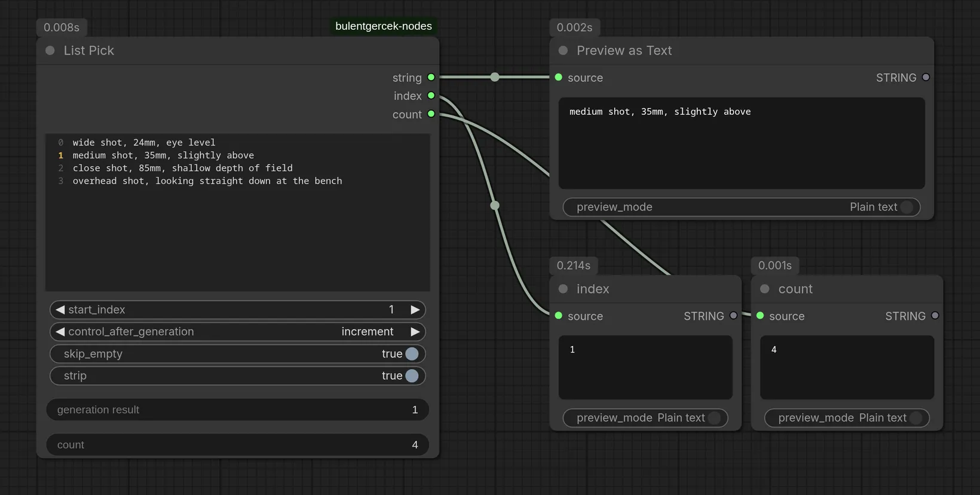Click the 0.214s execution time badge
Viewport: 980px width, 495px height.
point(574,265)
